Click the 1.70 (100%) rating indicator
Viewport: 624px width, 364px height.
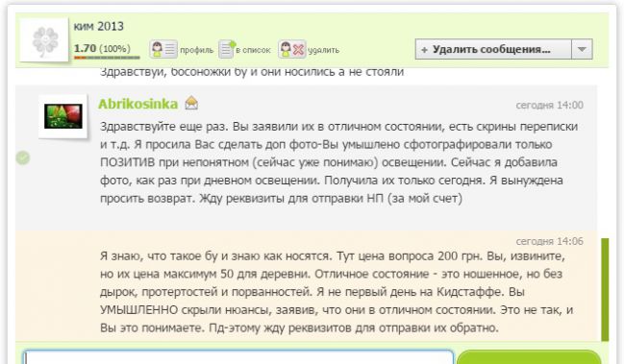pyautogui.click(x=102, y=48)
